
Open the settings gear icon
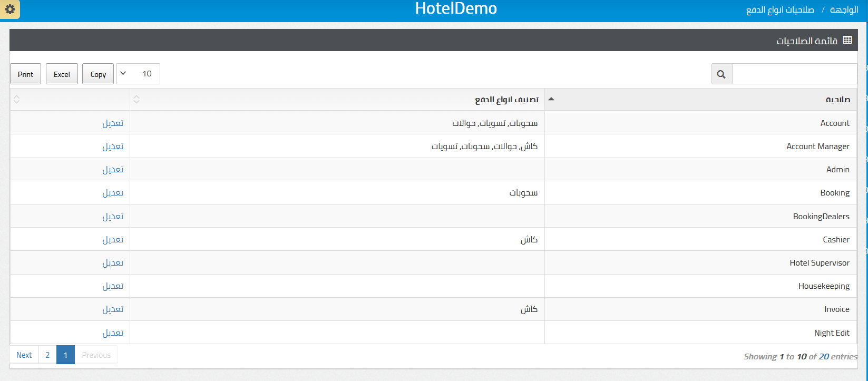point(9,9)
